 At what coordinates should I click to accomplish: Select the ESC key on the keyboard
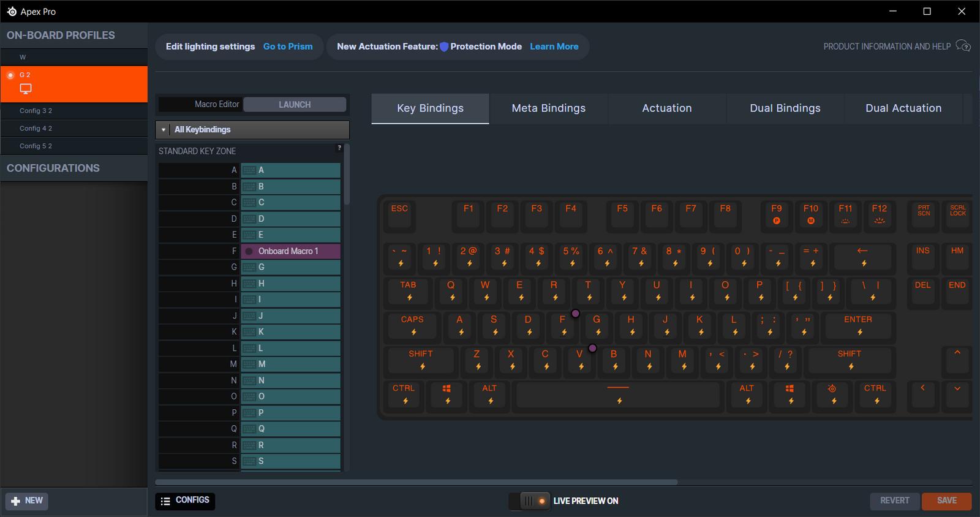point(399,215)
